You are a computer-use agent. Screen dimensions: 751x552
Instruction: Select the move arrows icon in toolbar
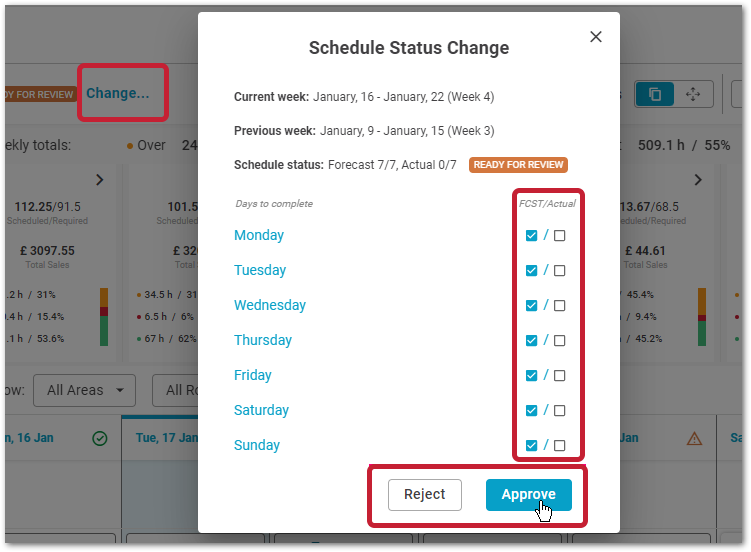pos(693,94)
